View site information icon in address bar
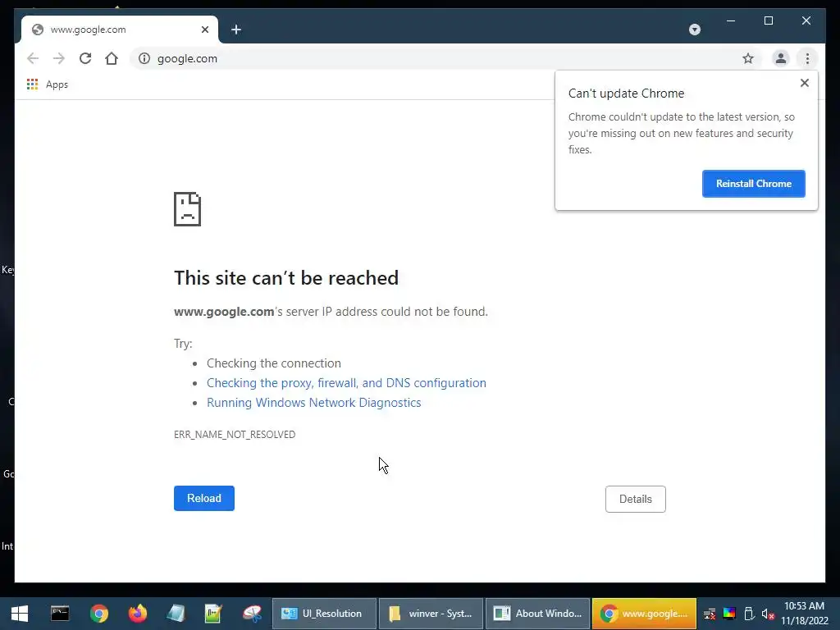Screen dimensions: 840x630 (144, 58)
